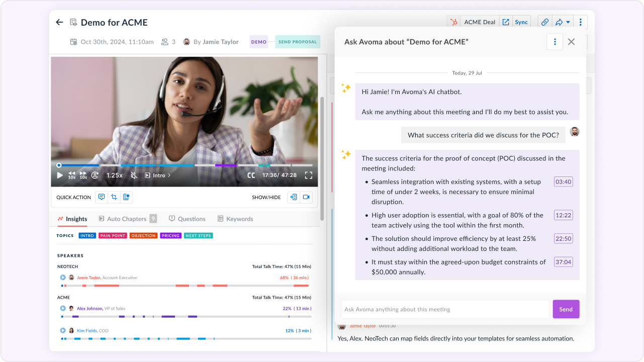Click sparkle icon beside the POC answer

tap(346, 154)
